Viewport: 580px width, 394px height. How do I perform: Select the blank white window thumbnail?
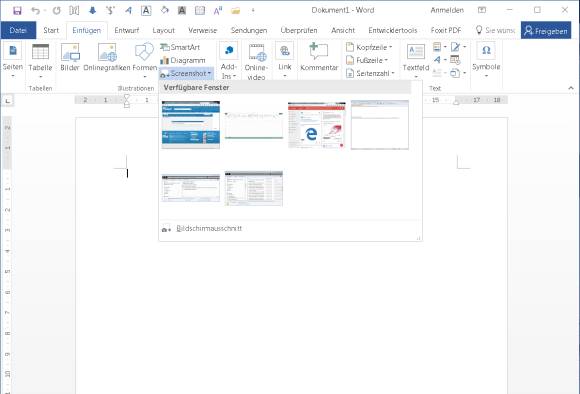(380, 125)
